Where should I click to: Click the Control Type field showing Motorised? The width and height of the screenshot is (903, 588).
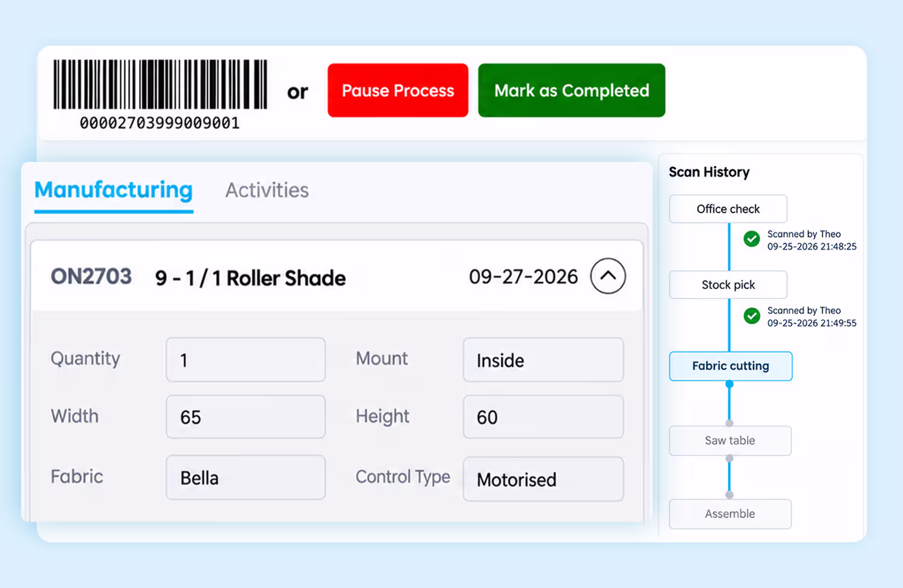tap(543, 479)
